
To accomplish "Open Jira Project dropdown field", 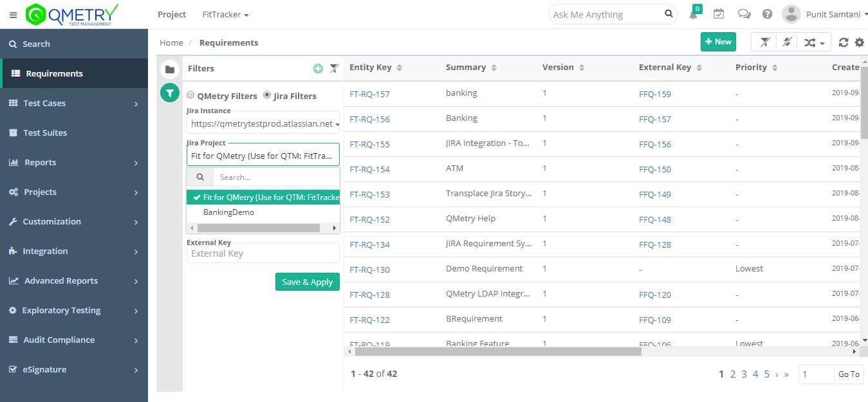I will (x=263, y=156).
